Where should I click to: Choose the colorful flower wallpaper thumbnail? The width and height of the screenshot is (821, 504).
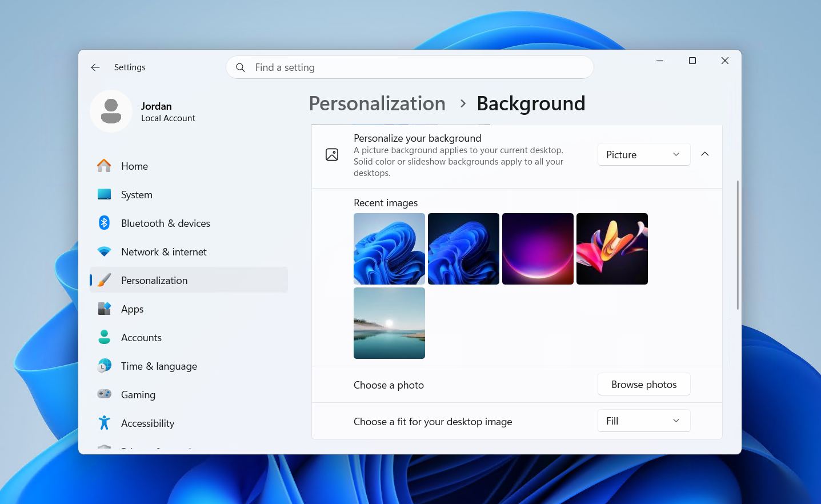[x=612, y=249]
